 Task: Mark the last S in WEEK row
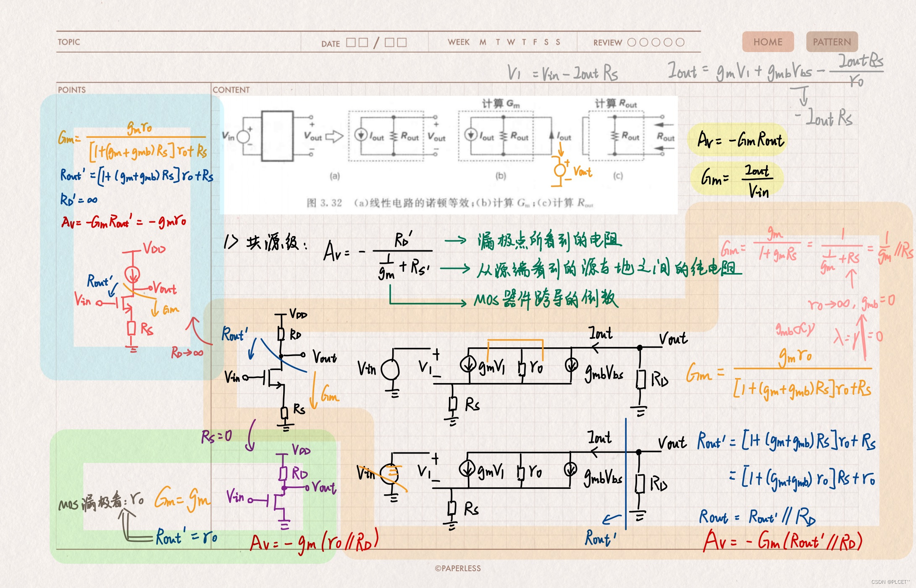pyautogui.click(x=558, y=42)
